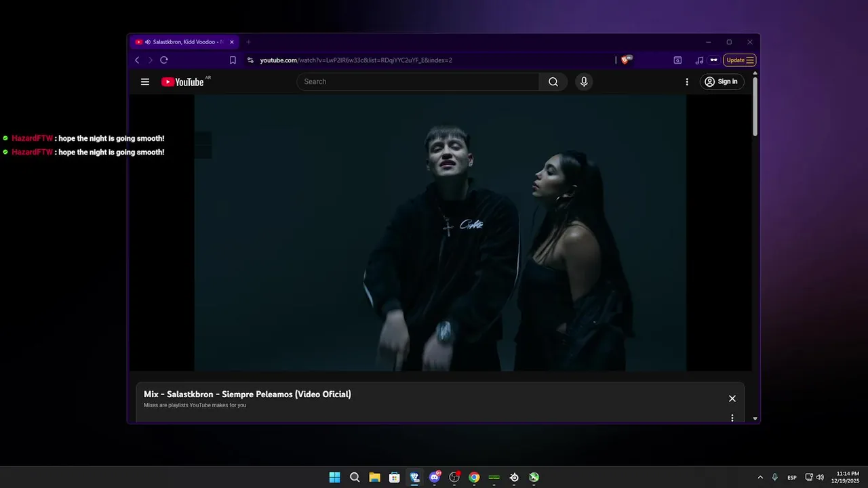This screenshot has height=488, width=868.
Task: Open Brave Shields lion icon
Action: click(626, 60)
